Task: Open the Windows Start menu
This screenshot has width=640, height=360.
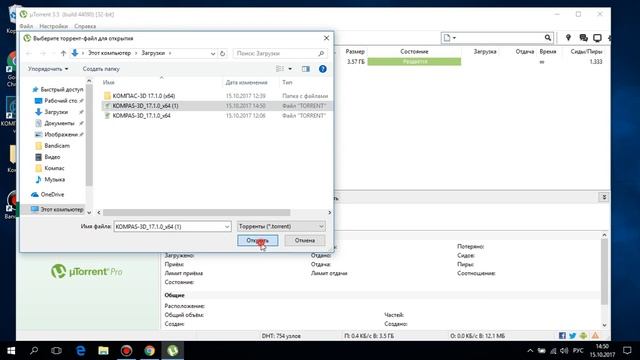Action: click(11, 351)
